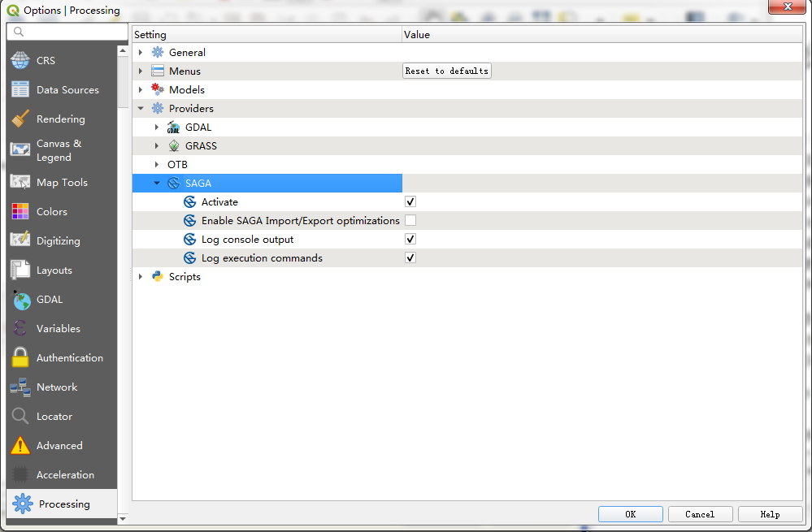
Task: Click the GRASS provider icon
Action: 174,146
